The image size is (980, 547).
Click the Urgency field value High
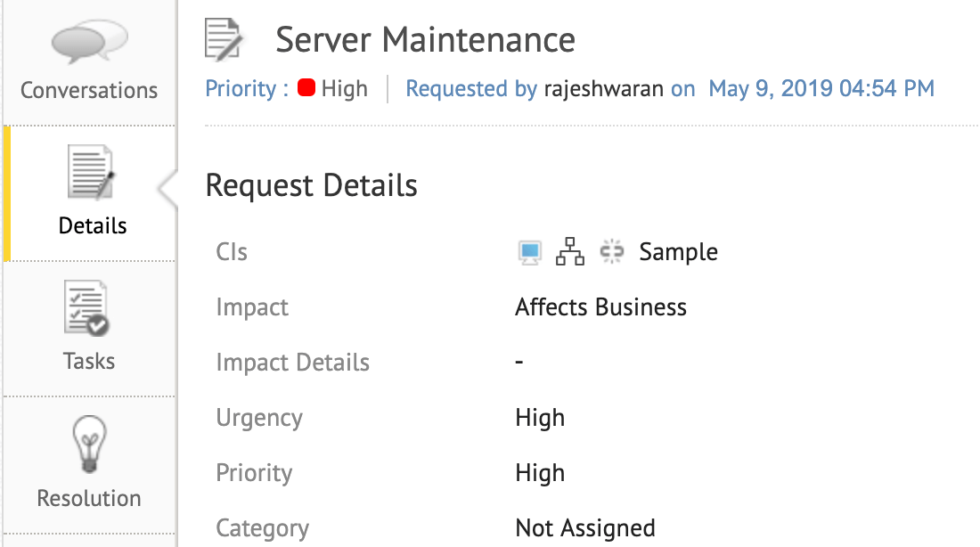(x=540, y=418)
